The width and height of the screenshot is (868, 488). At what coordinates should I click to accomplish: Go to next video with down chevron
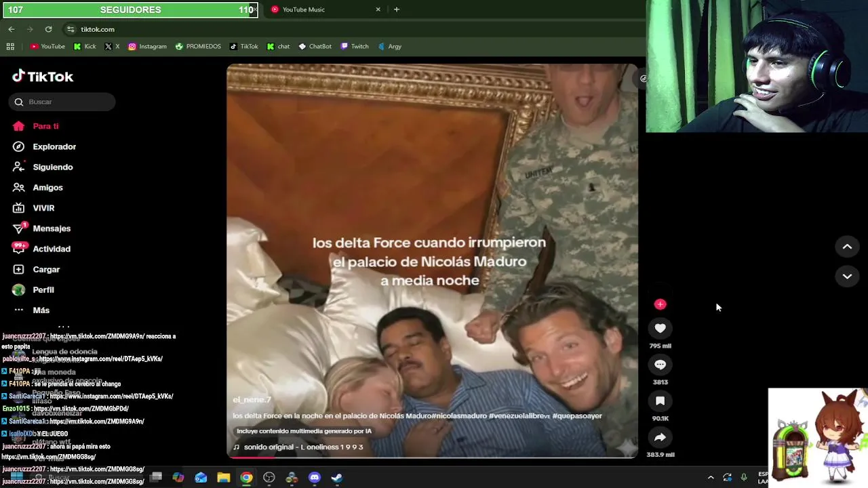847,276
